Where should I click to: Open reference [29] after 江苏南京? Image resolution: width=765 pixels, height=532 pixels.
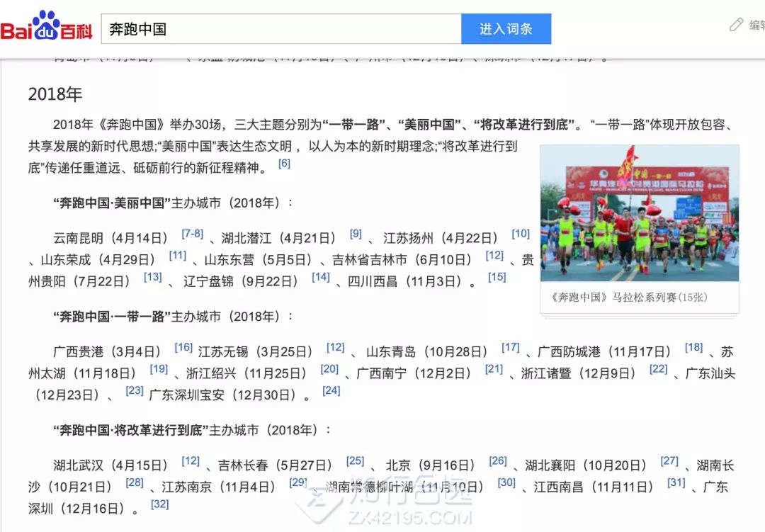[x=298, y=482]
